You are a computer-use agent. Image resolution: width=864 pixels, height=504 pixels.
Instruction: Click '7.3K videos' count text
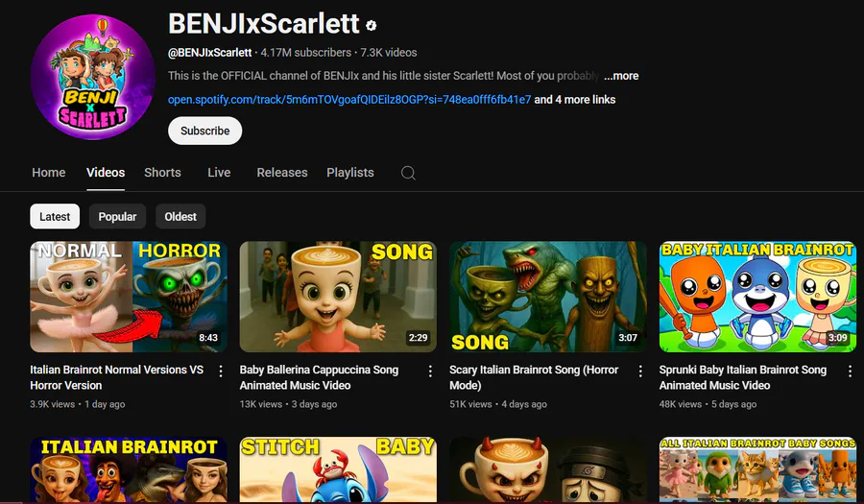click(389, 53)
